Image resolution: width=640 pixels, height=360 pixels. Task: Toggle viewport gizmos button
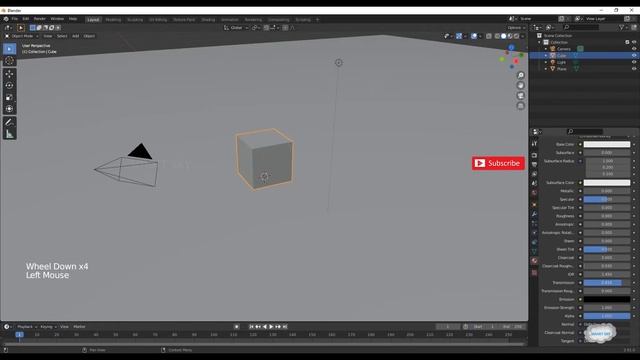(x=459, y=36)
